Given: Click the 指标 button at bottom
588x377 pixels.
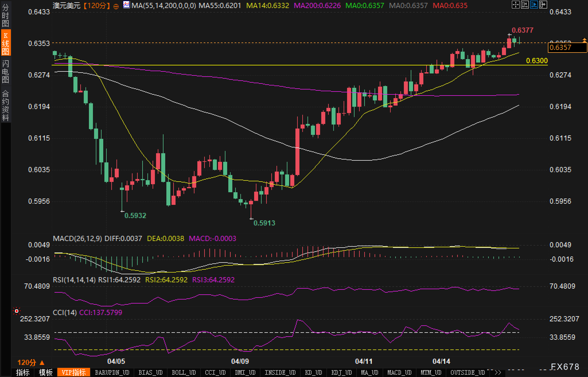Looking at the screenshot, I should coord(23,373).
